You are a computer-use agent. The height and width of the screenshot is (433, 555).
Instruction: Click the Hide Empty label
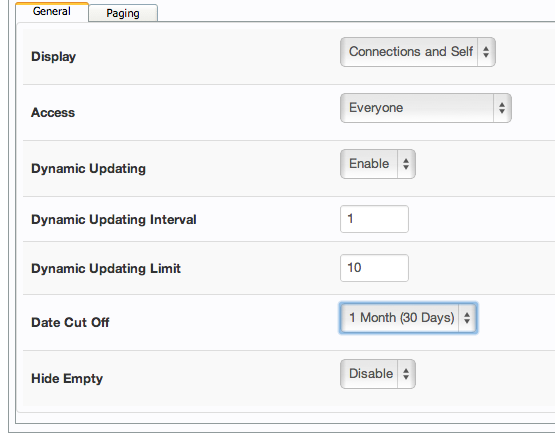click(x=67, y=378)
